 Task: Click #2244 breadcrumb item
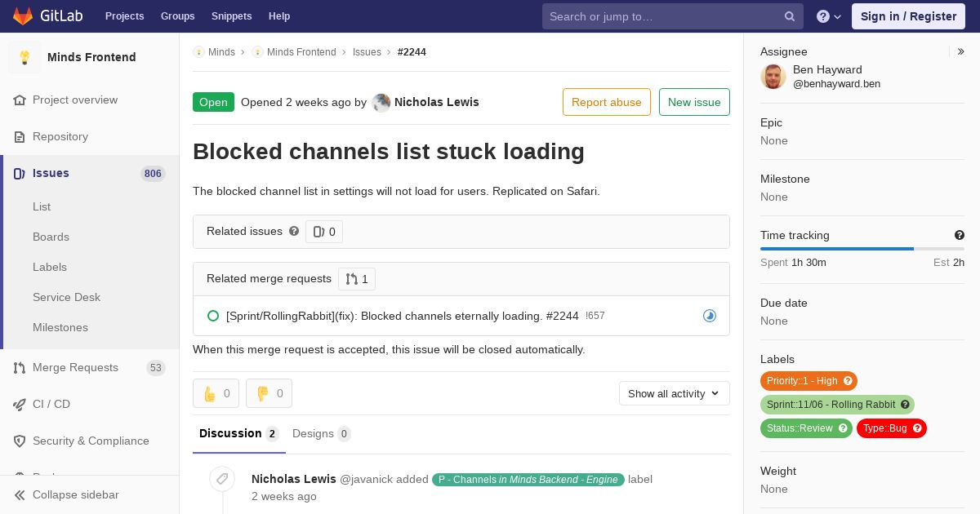412,52
